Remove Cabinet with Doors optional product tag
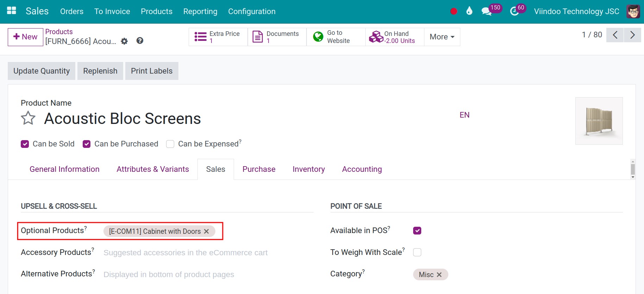 click(x=207, y=231)
